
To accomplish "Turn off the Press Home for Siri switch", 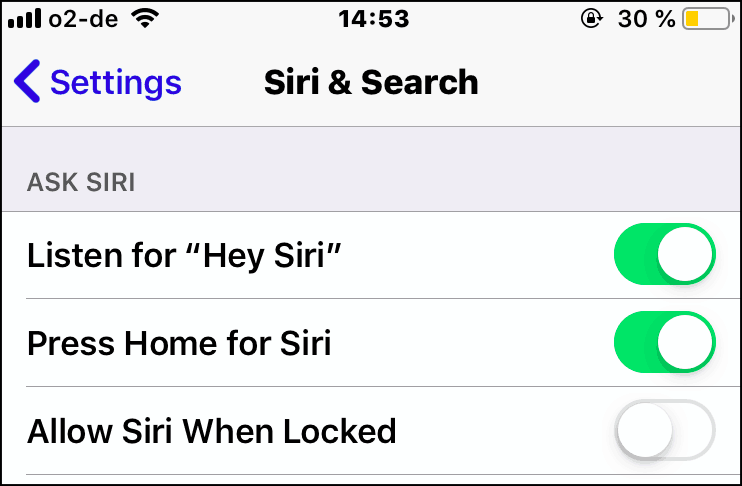I will [665, 342].
